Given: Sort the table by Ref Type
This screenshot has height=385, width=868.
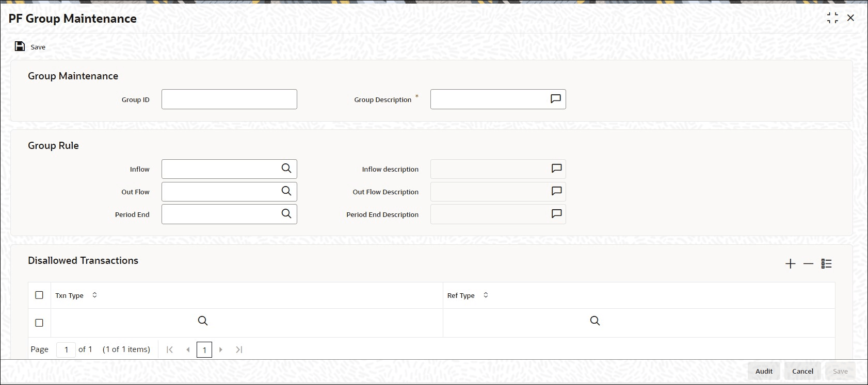Looking at the screenshot, I should pyautogui.click(x=486, y=295).
